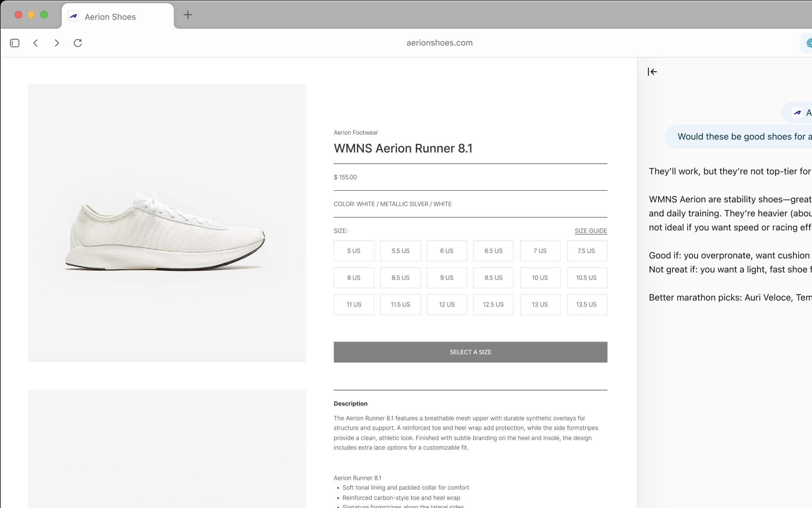Screen dimensions: 812x508
Task: Go forward with the forward arrow
Action: pyautogui.click(x=57, y=43)
